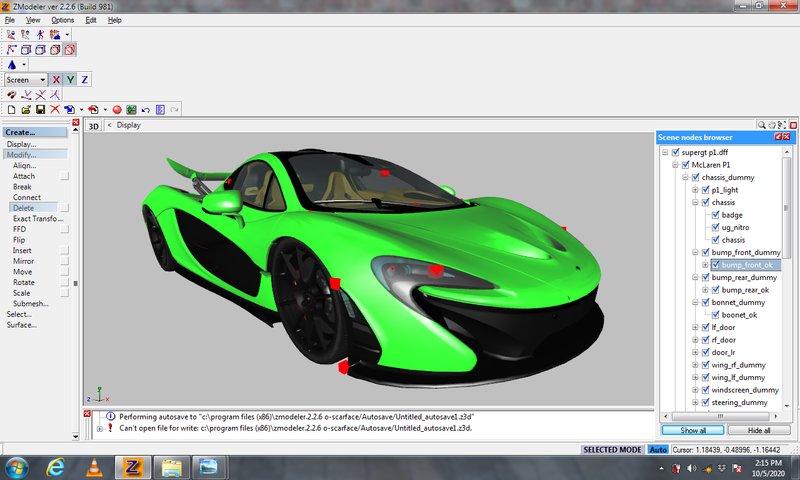The image size is (800, 480).
Task: Click the fourth selection icon with blue shape
Action: (55, 35)
